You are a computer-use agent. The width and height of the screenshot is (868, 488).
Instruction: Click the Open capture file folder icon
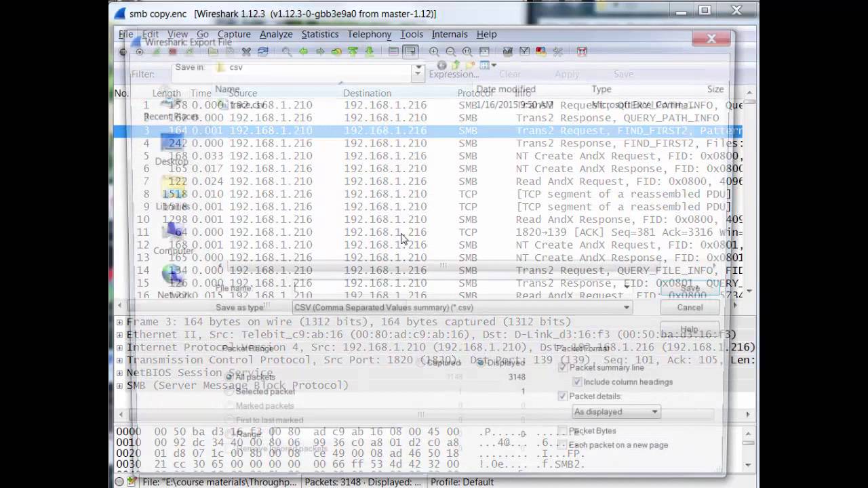212,52
